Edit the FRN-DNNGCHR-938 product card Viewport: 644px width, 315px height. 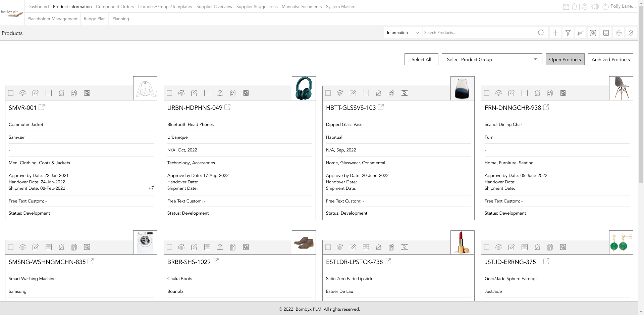[x=512, y=93]
